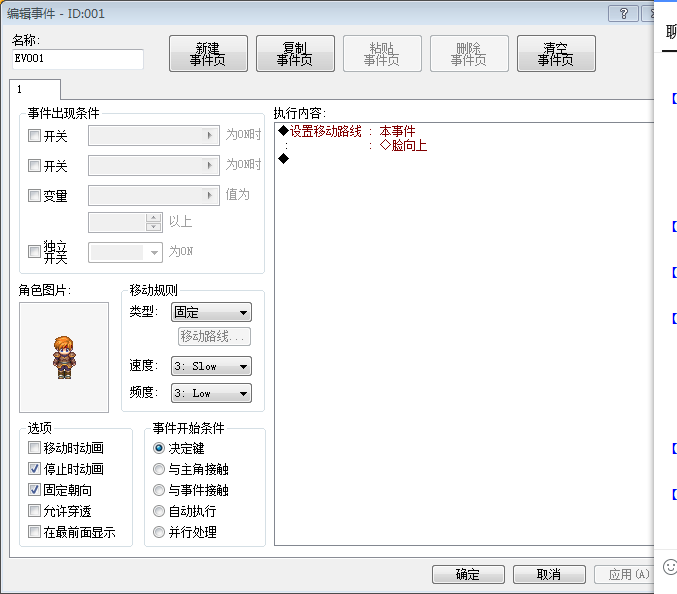The height and width of the screenshot is (594, 677).
Task: Open the 频度 frequency dropdown
Action: click(x=211, y=393)
